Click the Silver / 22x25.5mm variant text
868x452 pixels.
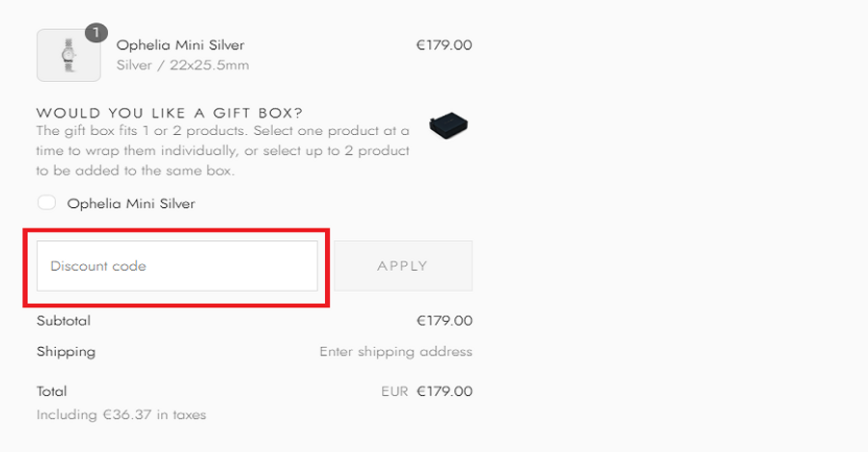coord(182,66)
